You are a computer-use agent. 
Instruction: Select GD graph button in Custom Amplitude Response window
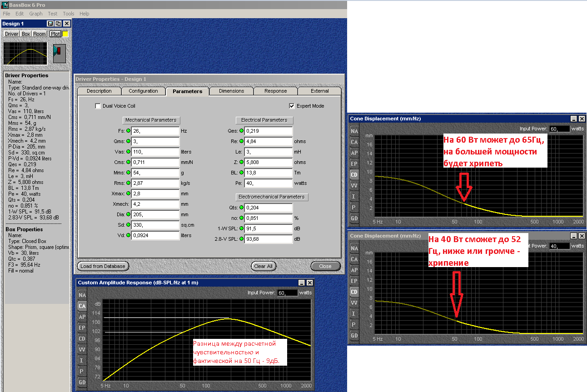click(x=82, y=382)
